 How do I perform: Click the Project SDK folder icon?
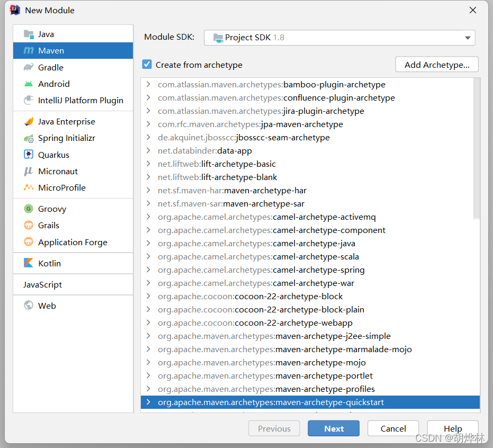click(218, 38)
